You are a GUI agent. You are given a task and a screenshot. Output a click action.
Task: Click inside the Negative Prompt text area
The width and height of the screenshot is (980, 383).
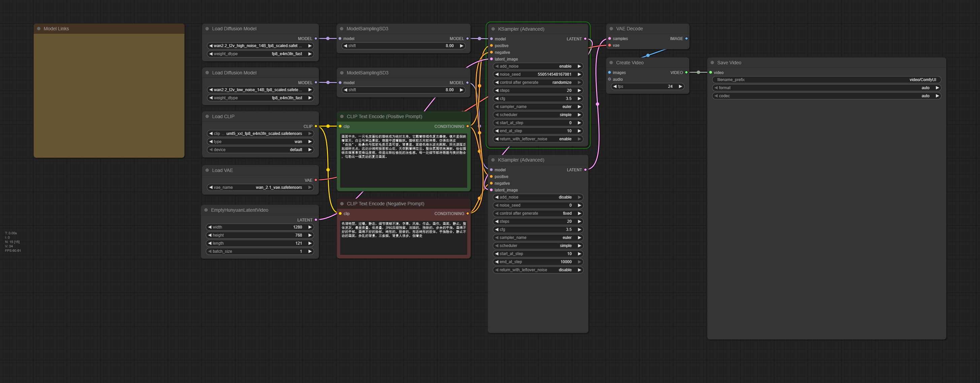click(x=404, y=237)
